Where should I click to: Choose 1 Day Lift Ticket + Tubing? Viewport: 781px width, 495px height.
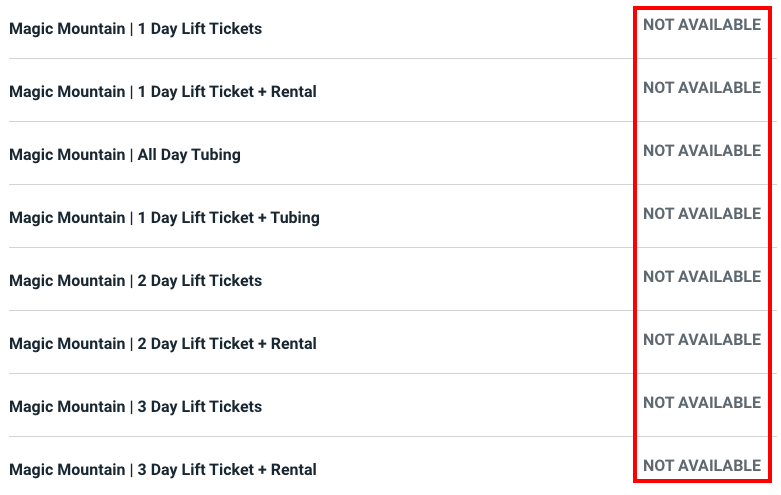[164, 218]
